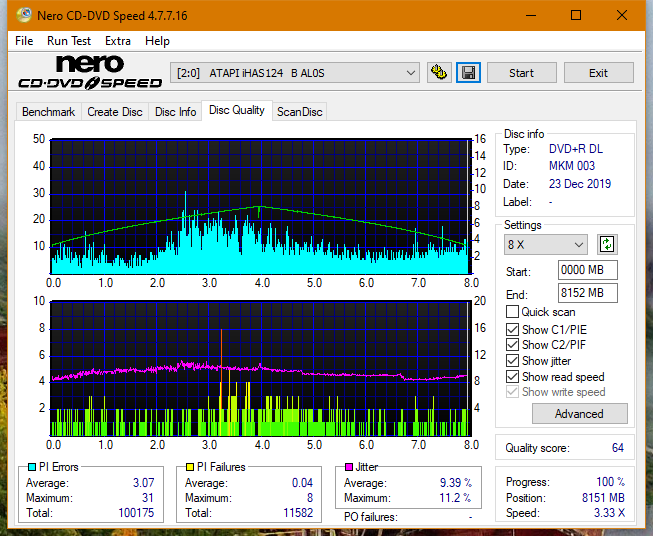Open the Help menu
Screen dimensions: 653x536
157,41
